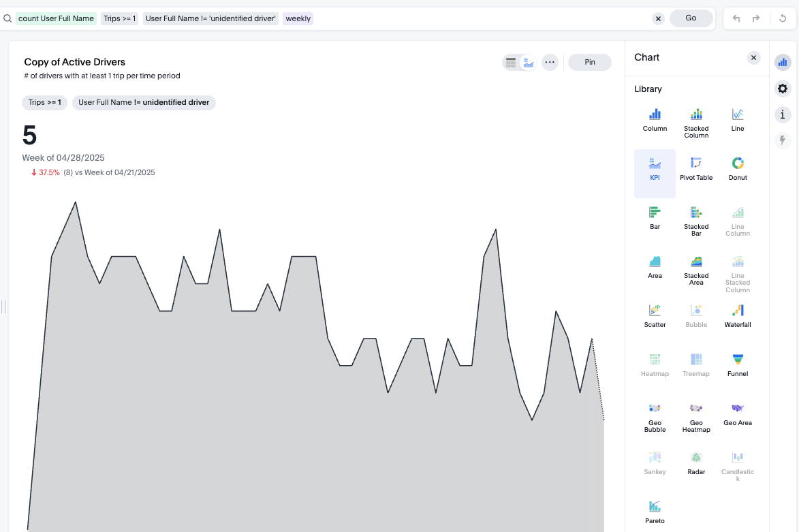799x532 pixels.
Task: Open the info panel in sidebar
Action: [x=783, y=114]
